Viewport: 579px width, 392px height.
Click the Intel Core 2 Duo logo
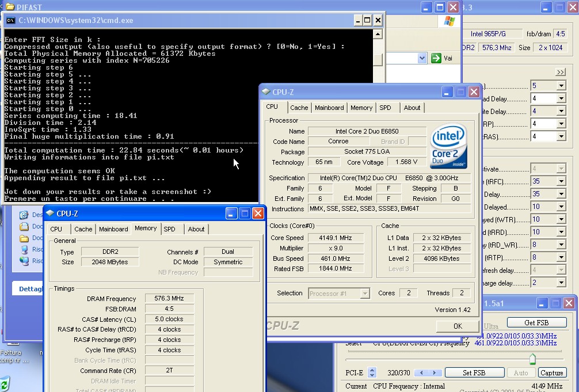449,146
